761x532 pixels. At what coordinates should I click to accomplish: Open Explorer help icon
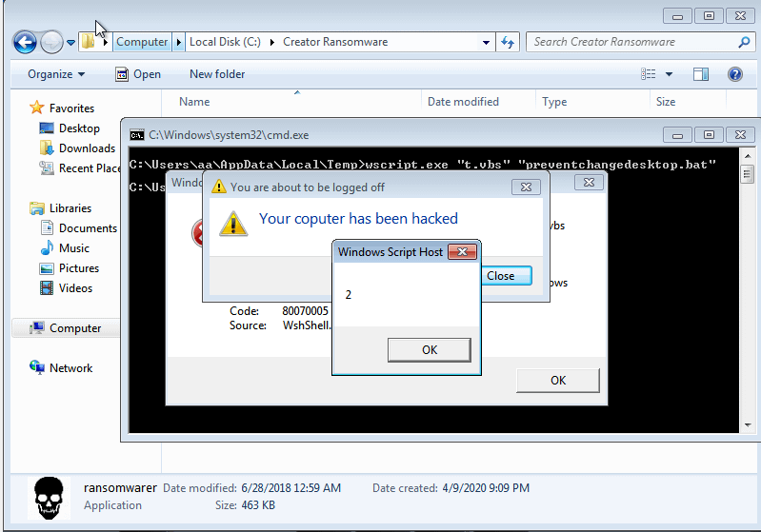tap(734, 74)
